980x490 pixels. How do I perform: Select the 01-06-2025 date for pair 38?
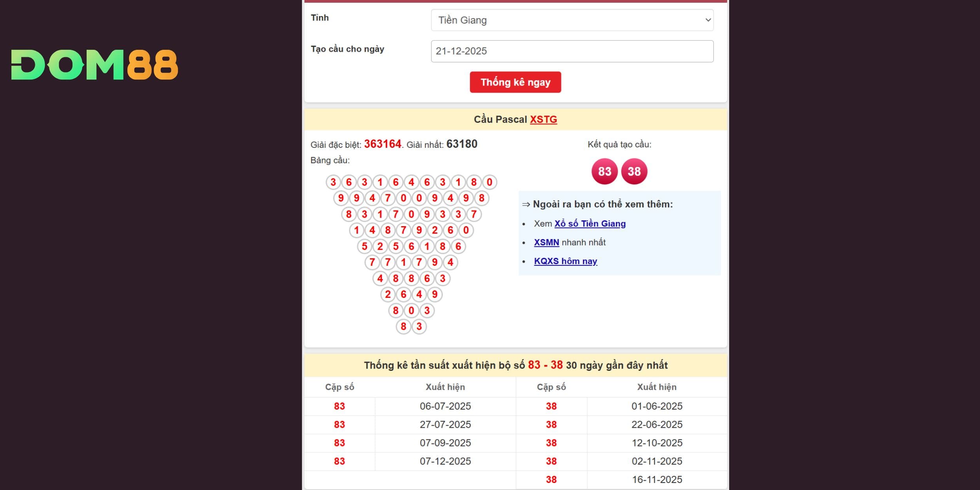(657, 407)
